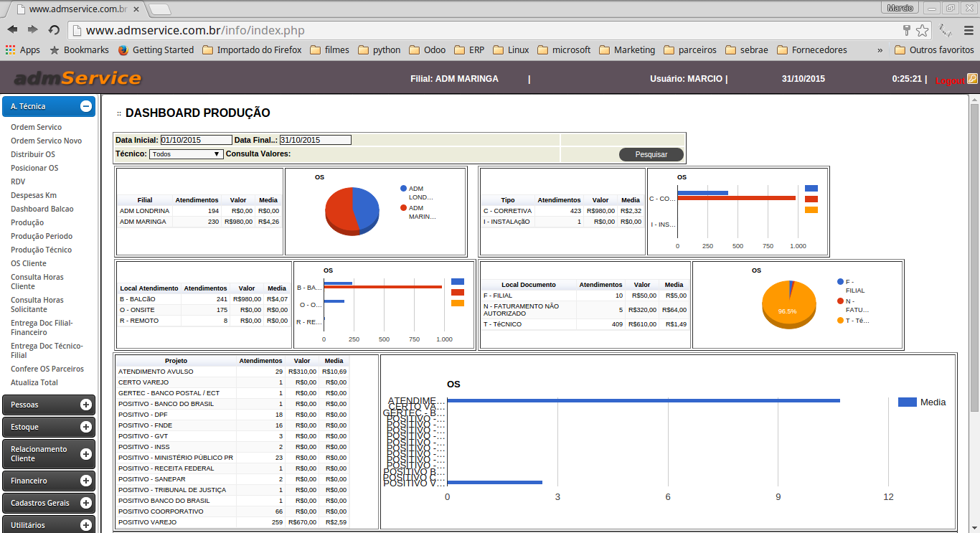Screen dimensions: 980x533
Task: Click the Data Final date field
Action: pos(315,140)
